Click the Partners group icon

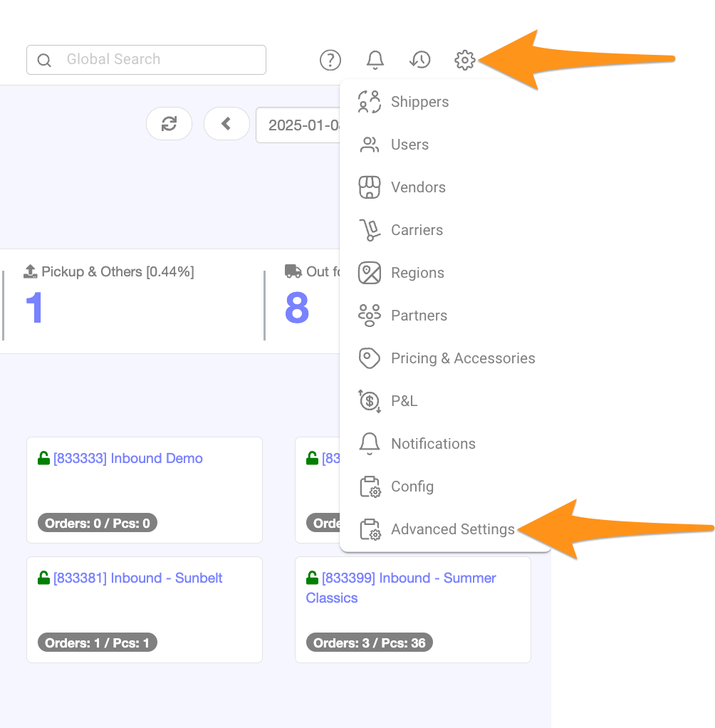(x=370, y=316)
